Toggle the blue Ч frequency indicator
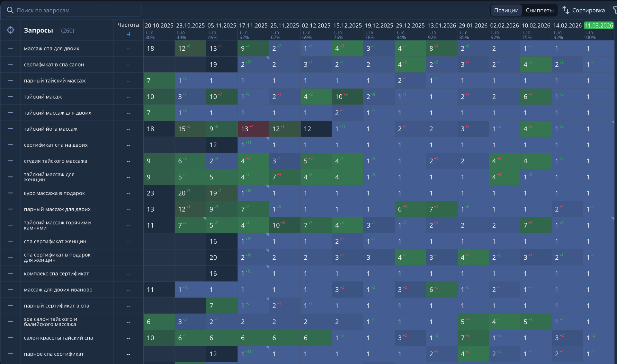This screenshot has width=617, height=364. 128,34
